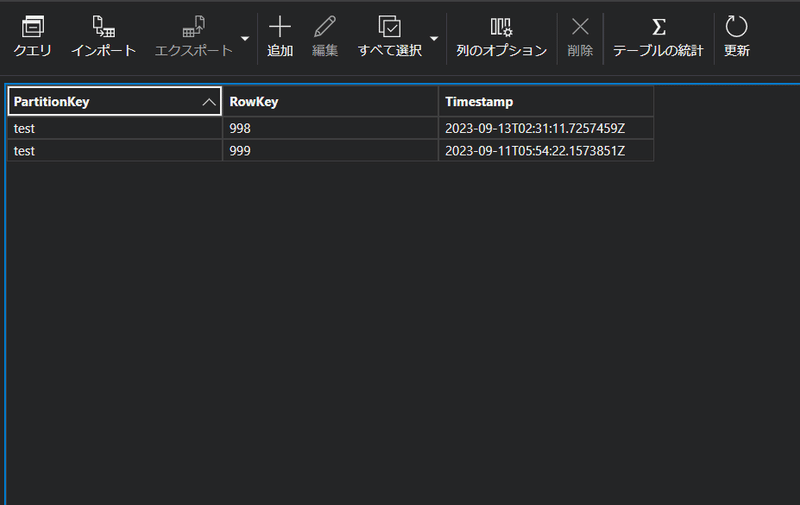Open the すべて選択 dropdown arrow
This screenshot has width=800, height=505.
click(434, 39)
